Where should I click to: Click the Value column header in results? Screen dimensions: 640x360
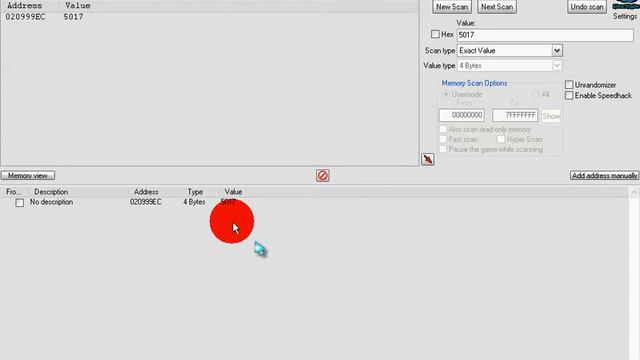point(78,6)
